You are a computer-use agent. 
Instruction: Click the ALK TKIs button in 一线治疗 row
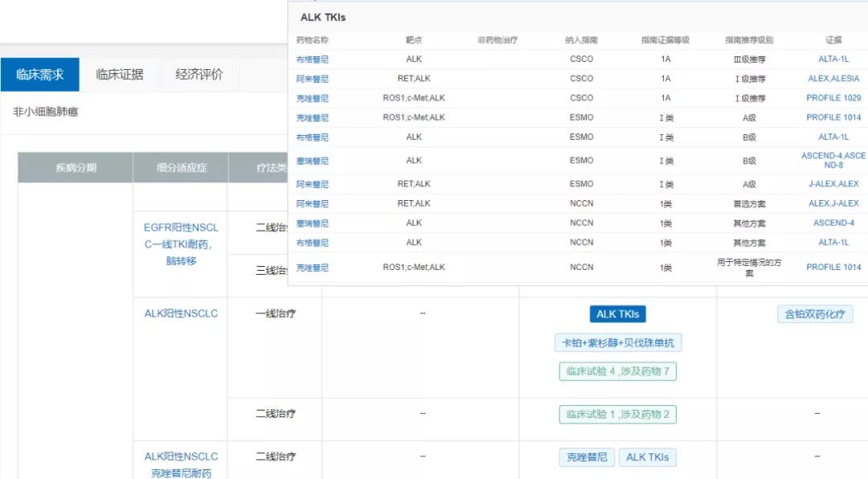617,313
